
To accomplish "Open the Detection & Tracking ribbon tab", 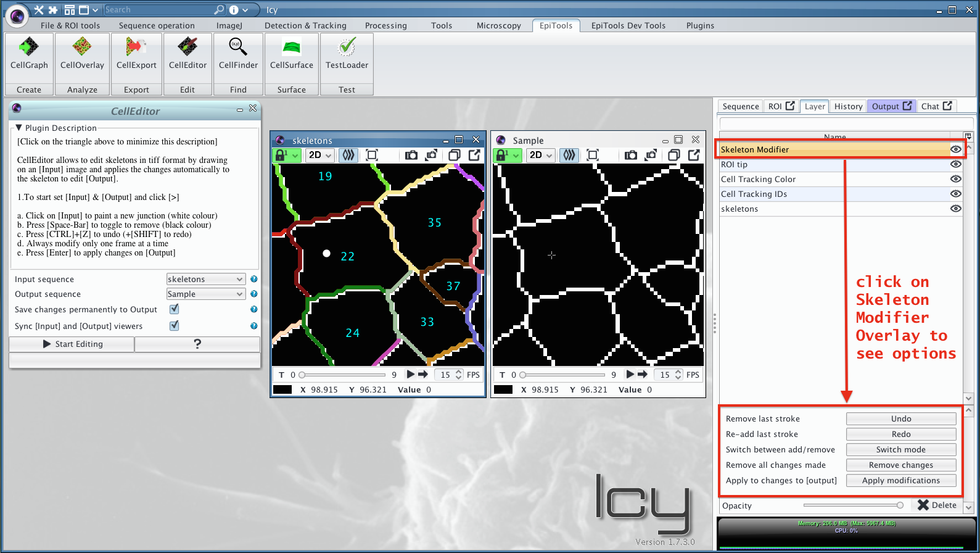I will coord(305,25).
